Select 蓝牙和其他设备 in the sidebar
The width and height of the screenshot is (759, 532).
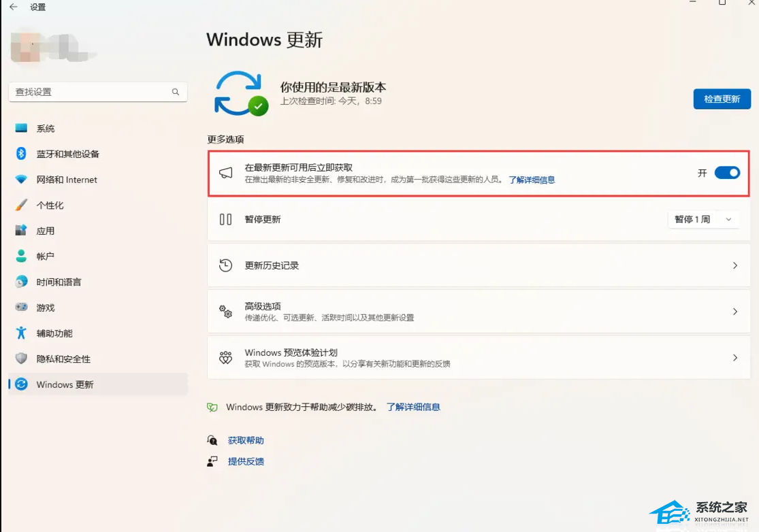(98, 154)
